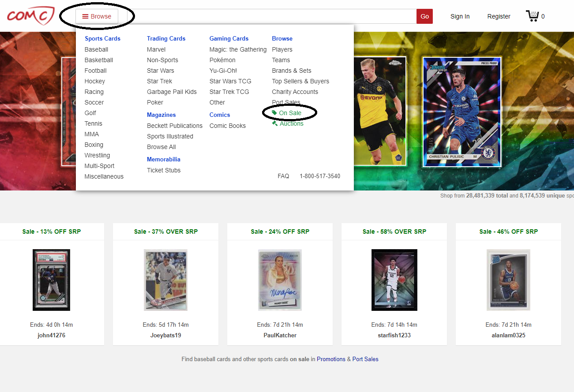Click into the search input field
Screen dimensions: 574x392
271,16
